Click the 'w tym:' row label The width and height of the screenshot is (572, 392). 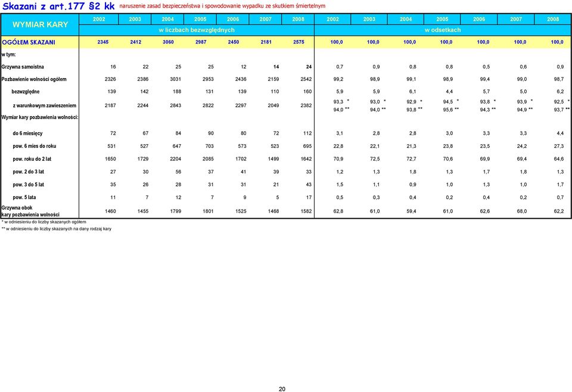(x=8, y=54)
